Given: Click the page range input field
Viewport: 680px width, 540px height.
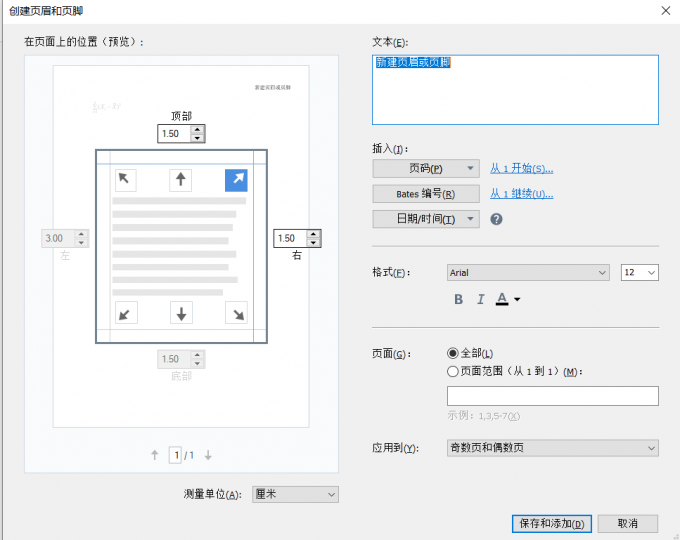Looking at the screenshot, I should pos(552,396).
